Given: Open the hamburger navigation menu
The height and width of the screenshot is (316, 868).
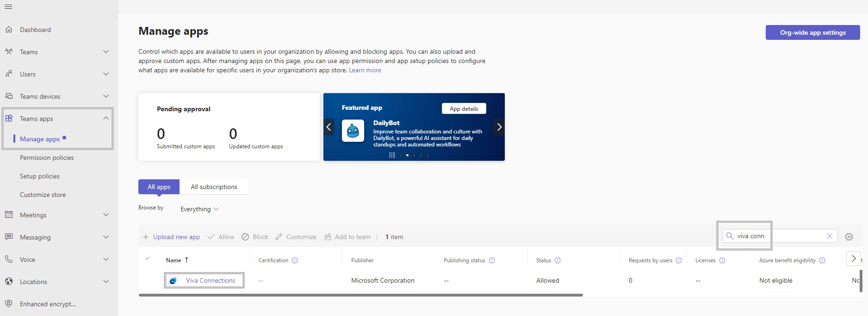Looking at the screenshot, I should (x=8, y=7).
